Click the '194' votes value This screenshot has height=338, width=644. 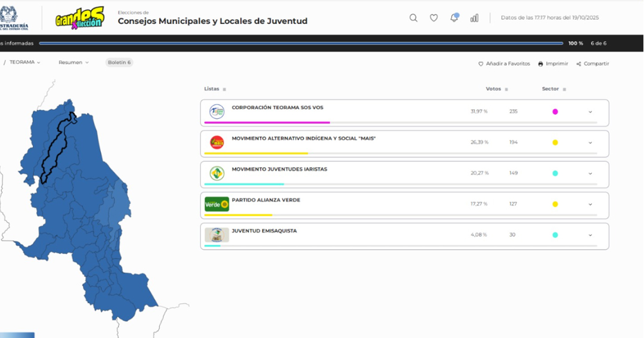(x=513, y=142)
